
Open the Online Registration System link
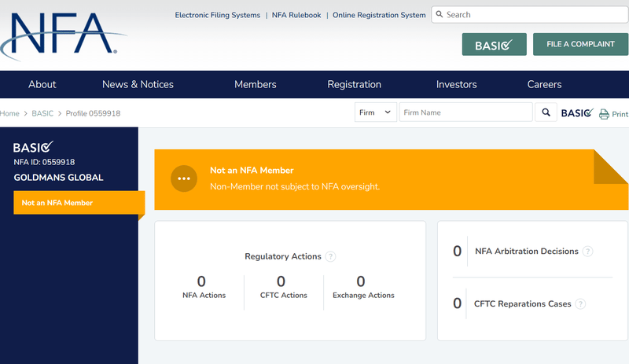point(379,15)
